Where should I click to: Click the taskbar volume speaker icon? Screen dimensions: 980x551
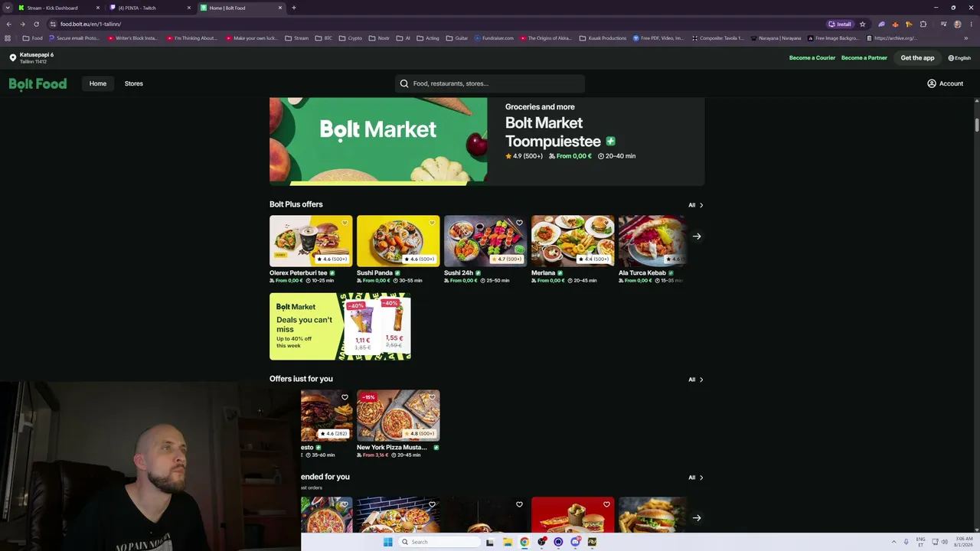(944, 542)
